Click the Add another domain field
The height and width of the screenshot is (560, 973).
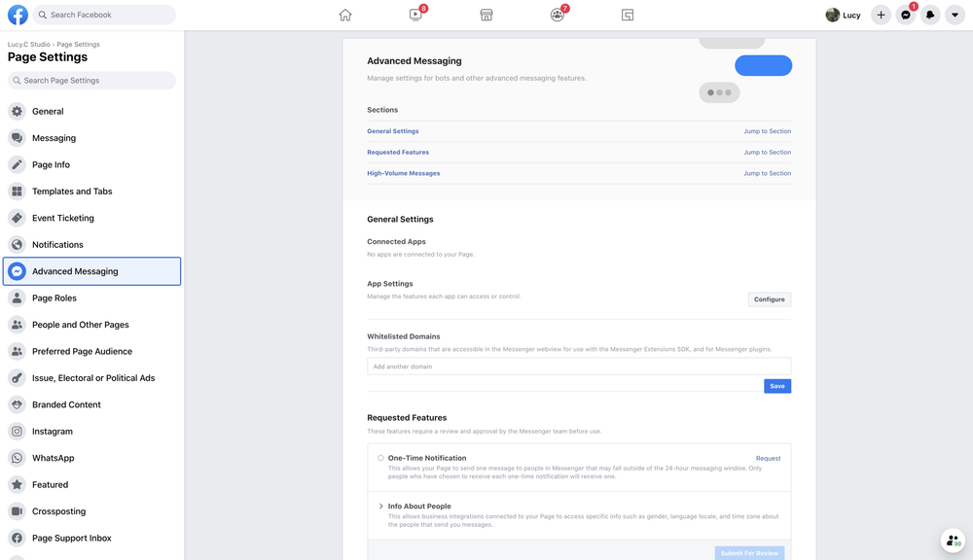[579, 367]
